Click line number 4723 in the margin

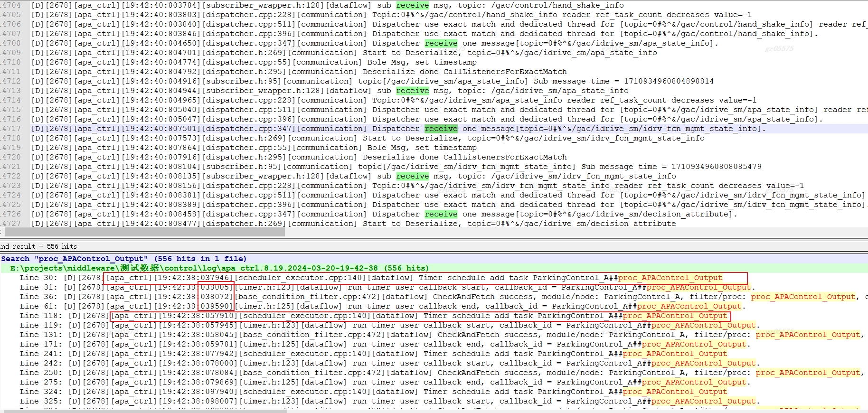click(11, 186)
